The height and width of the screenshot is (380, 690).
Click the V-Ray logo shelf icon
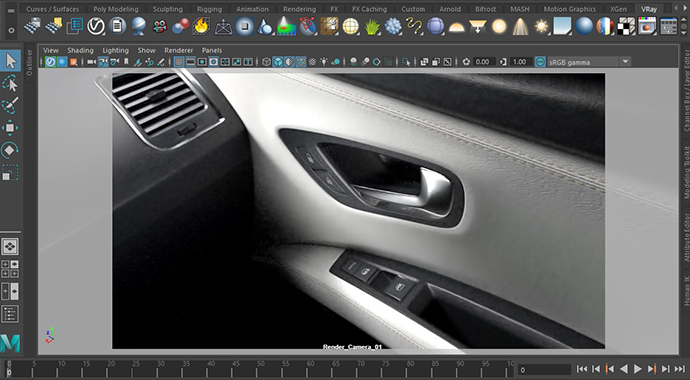[96, 26]
